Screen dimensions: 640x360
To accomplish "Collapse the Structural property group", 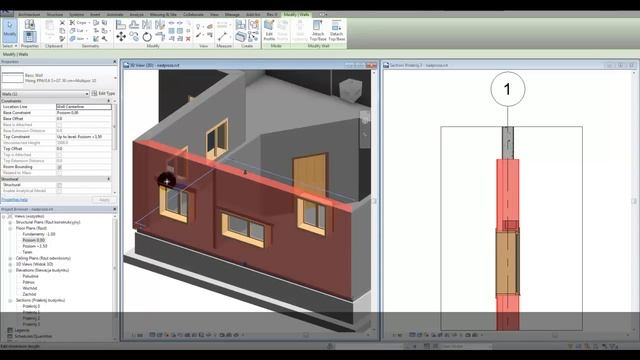I will click(x=109, y=179).
